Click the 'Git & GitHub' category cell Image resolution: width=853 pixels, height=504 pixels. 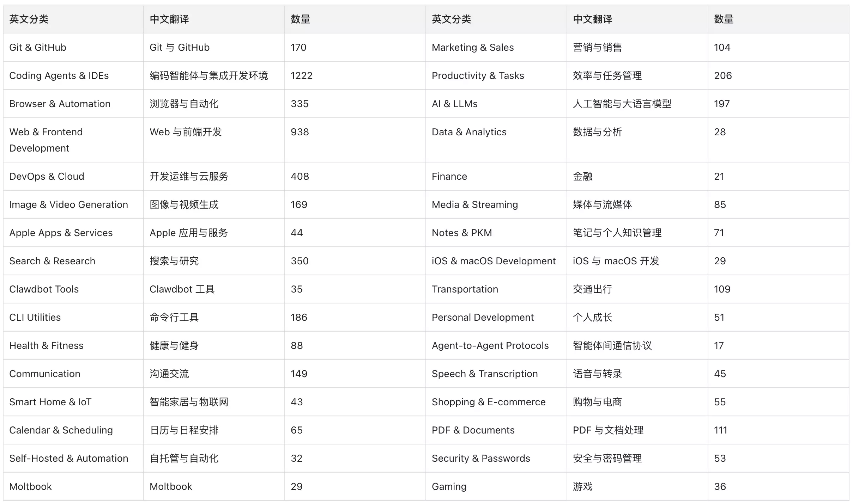click(x=38, y=47)
